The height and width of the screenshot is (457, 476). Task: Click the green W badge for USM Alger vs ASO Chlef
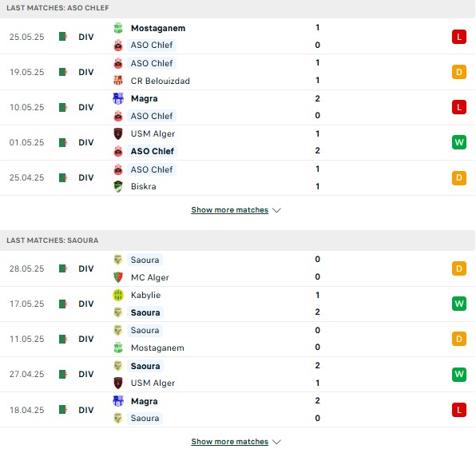[x=459, y=142]
